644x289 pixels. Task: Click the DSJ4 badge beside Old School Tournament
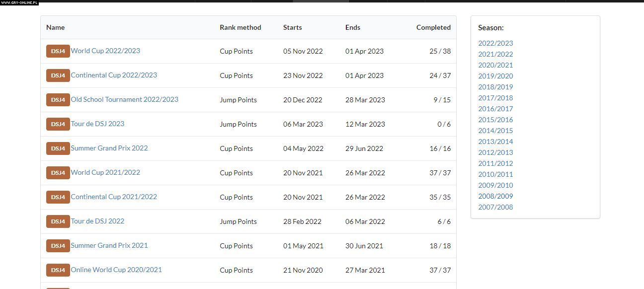58,100
